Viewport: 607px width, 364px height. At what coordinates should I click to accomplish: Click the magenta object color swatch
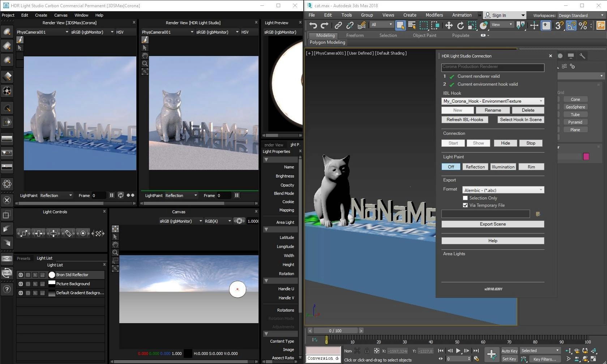(586, 157)
